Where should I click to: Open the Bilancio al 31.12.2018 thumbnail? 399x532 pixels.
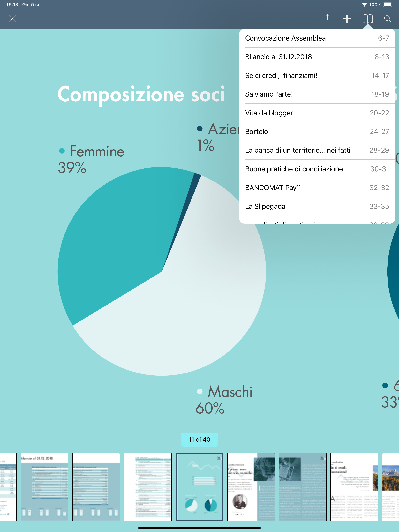[x=45, y=487]
